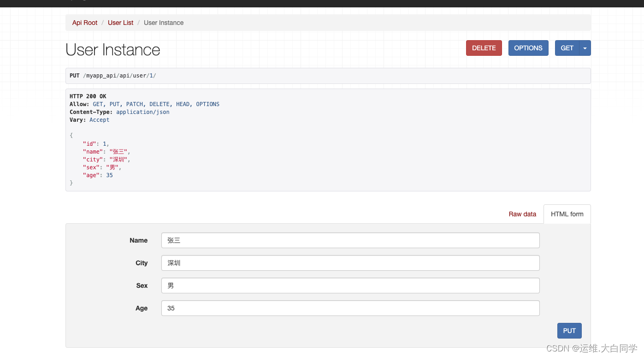The image size is (644, 357).
Task: Click the Age form label
Action: click(142, 308)
